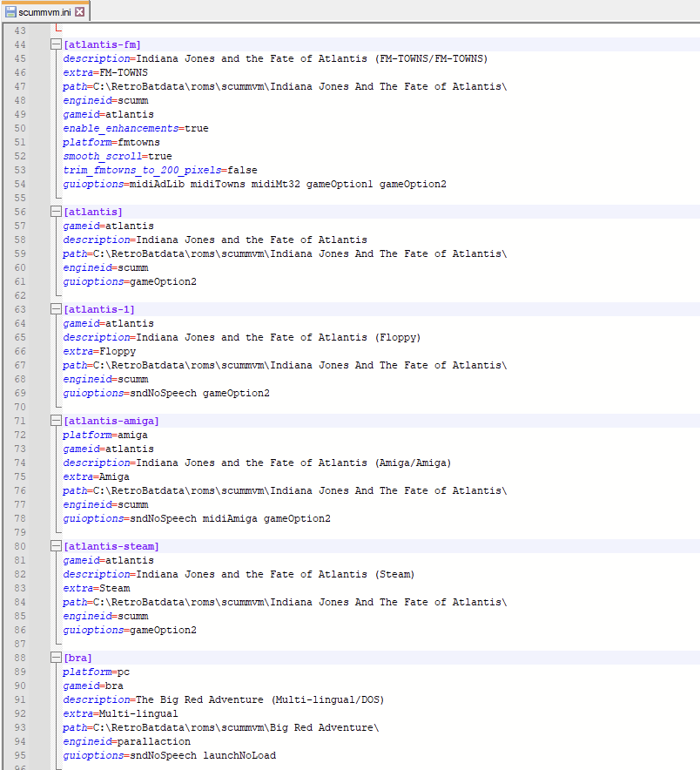Screen dimensions: 700x770
Task: Collapse the [atlantis-fm] section fold
Action: click(x=57, y=44)
